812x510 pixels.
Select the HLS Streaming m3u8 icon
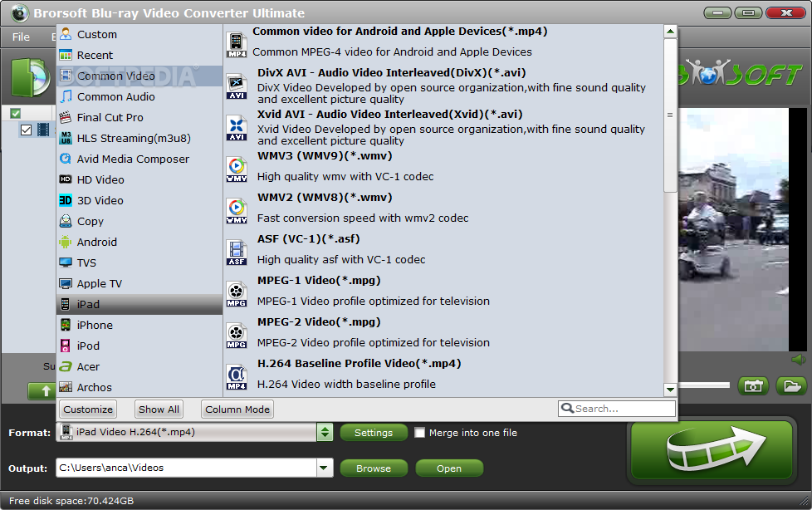coord(66,138)
